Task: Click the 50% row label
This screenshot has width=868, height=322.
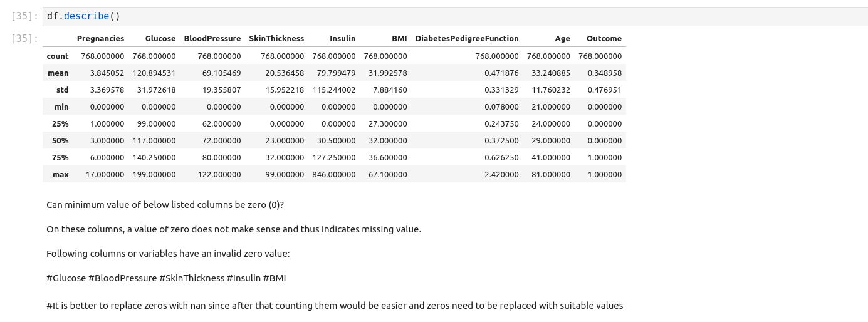Action: coord(60,141)
